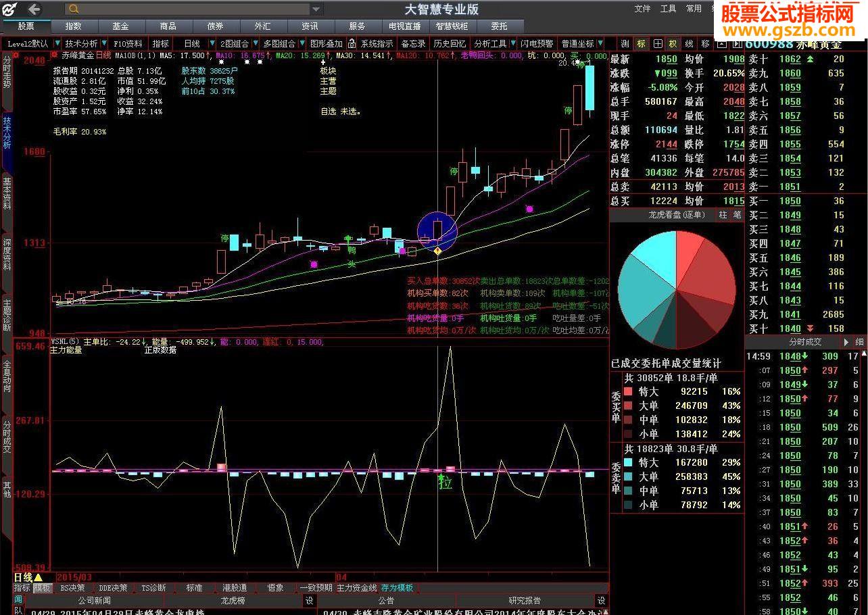The height and width of the screenshot is (615, 868).
Task: Click the up-triangle box icon beside 移
Action: (x=721, y=44)
